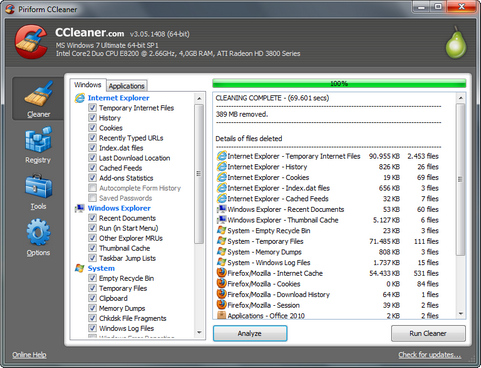Image resolution: width=481 pixels, height=368 pixels.
Task: Toggle Last Download Location checkbox
Action: (92, 158)
